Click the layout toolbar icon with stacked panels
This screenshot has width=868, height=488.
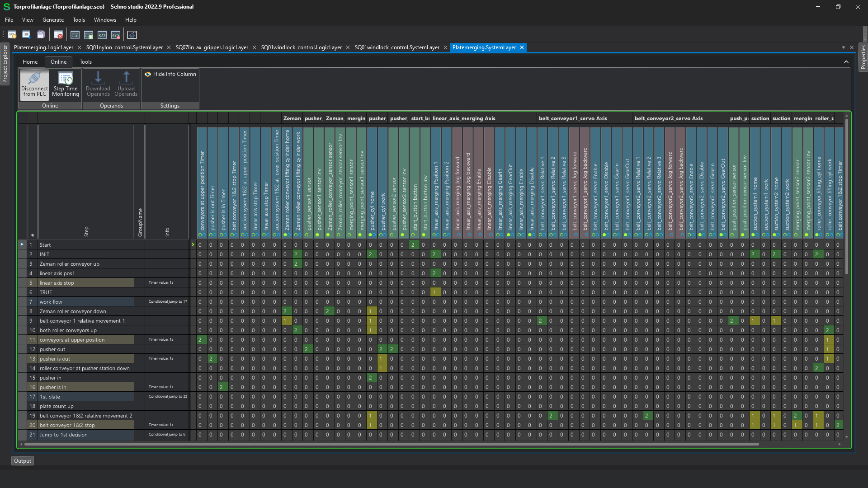click(x=75, y=35)
